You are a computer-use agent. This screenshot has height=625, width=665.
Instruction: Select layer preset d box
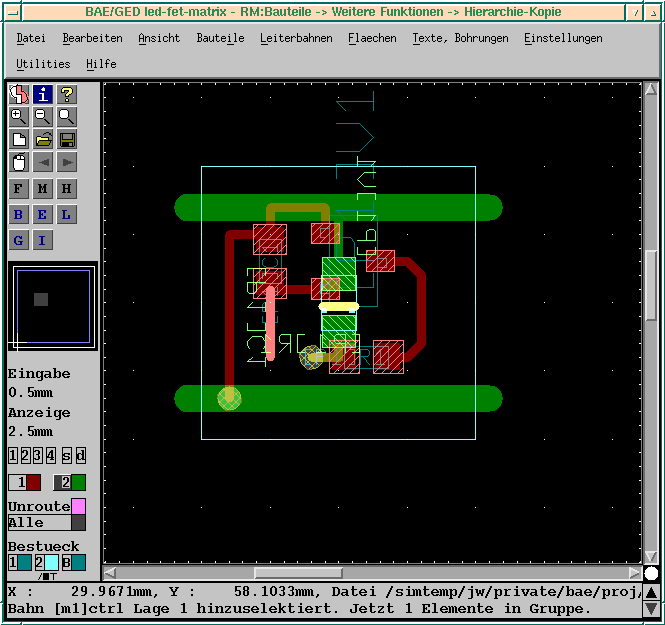coord(81,456)
